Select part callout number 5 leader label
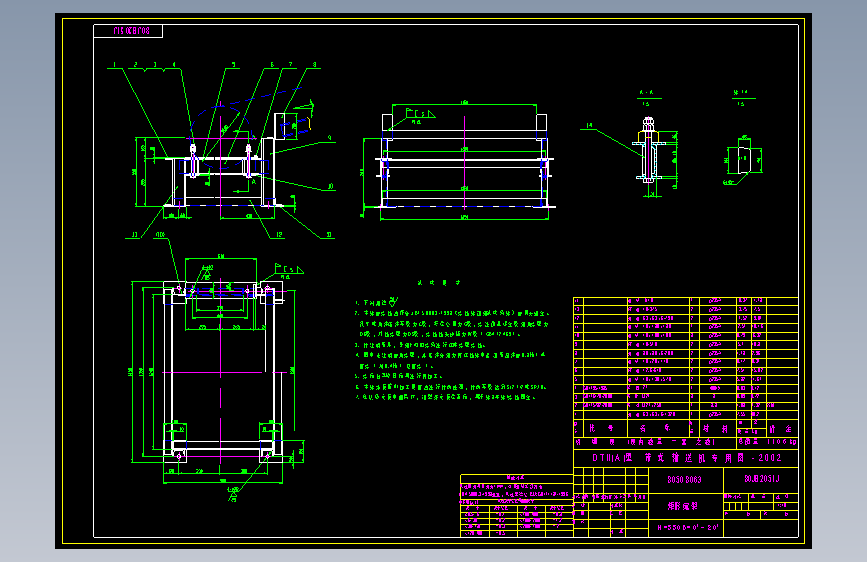This screenshot has height=562, width=867. coord(233,65)
